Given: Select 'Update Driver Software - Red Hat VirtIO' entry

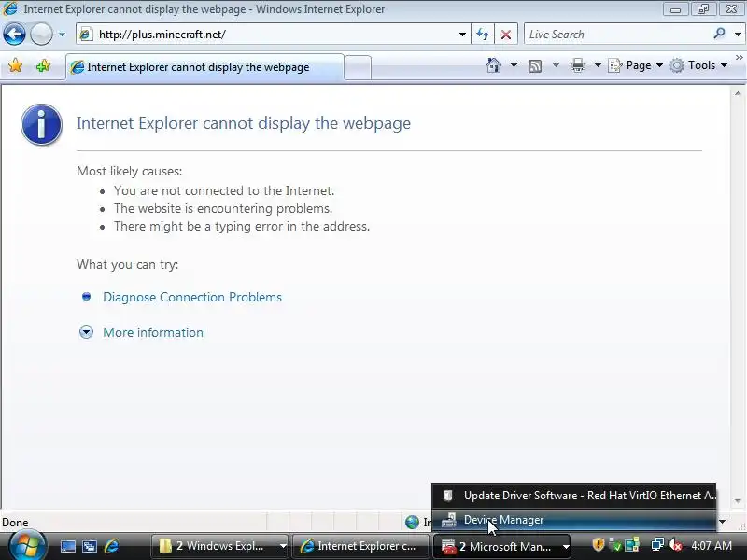Looking at the screenshot, I should 573,496.
